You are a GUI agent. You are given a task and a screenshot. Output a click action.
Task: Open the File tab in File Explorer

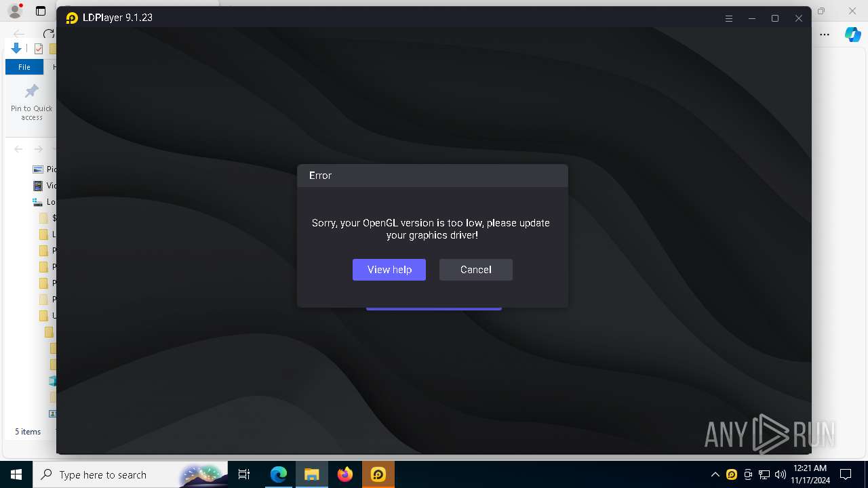tap(24, 67)
